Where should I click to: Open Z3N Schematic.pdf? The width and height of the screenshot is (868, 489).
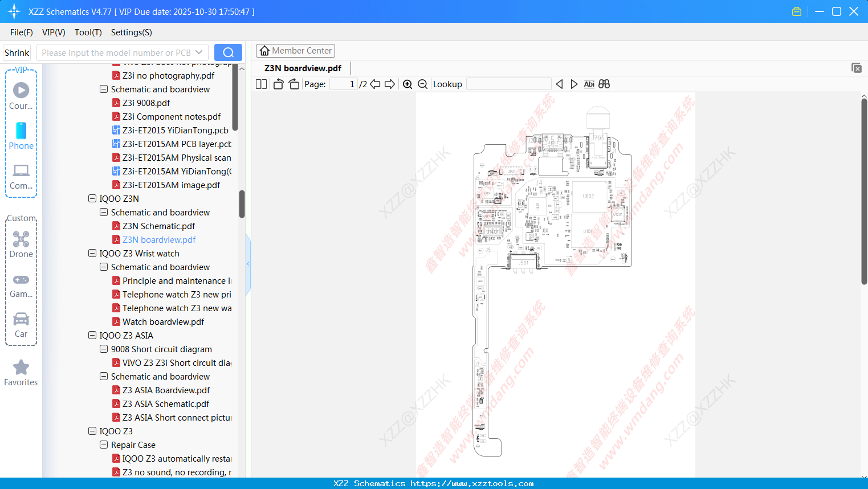click(158, 226)
